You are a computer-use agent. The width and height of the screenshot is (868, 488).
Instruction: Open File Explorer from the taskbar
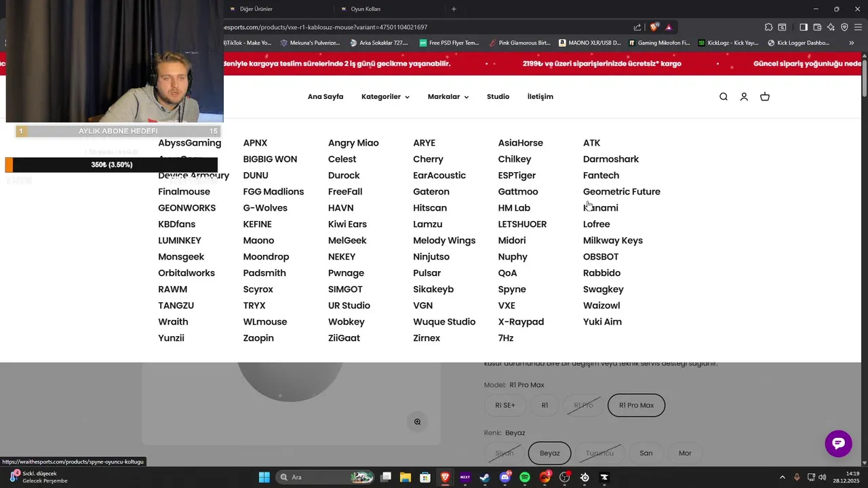point(406,477)
